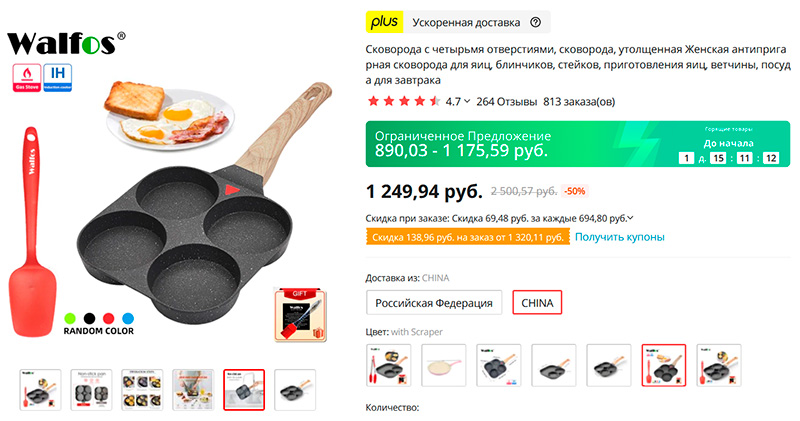Click the question mark help icon near Ускоренная доставка
Image resolution: width=800 pixels, height=421 pixels.
[x=535, y=22]
